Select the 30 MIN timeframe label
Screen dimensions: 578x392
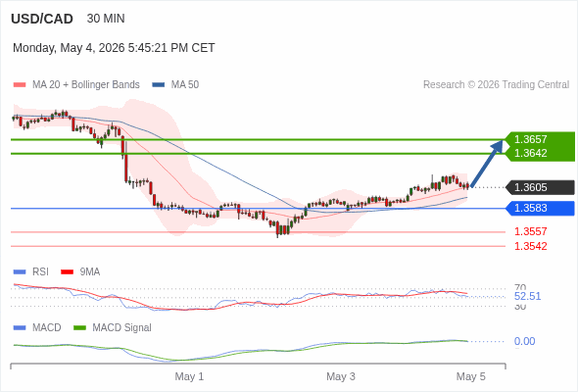[x=106, y=19]
